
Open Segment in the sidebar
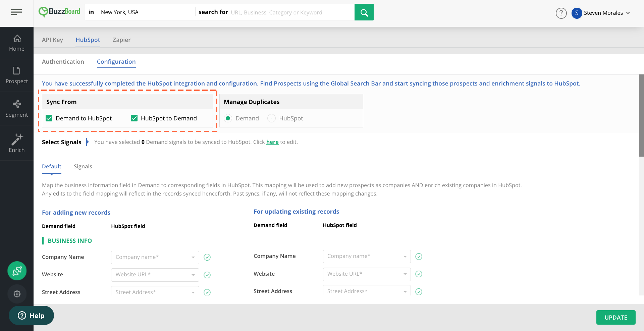point(17,109)
